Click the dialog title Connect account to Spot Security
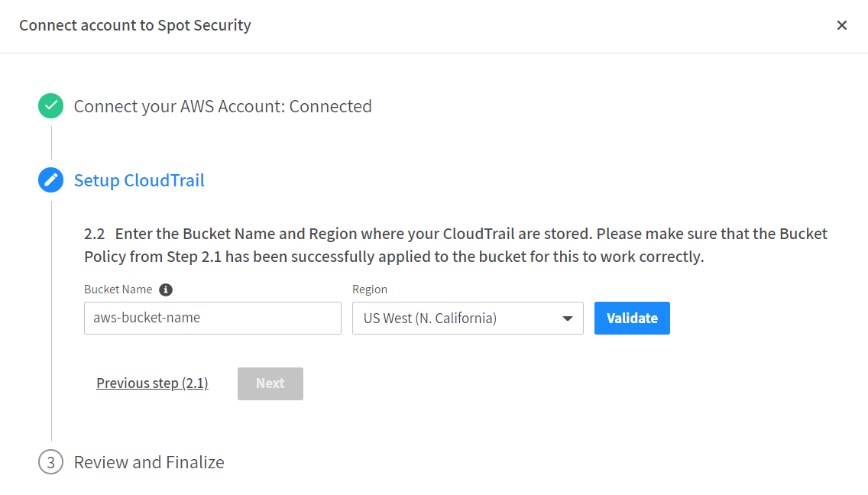The image size is (868, 495). [x=135, y=25]
